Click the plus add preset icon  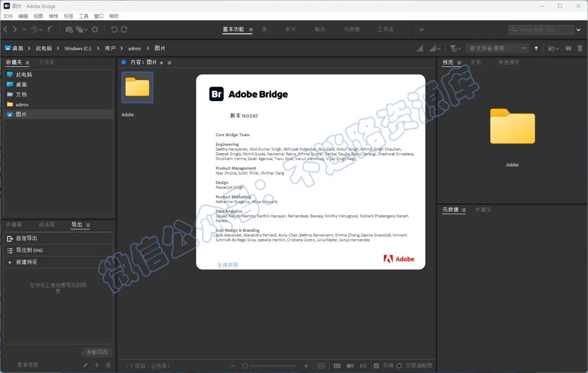(97, 365)
